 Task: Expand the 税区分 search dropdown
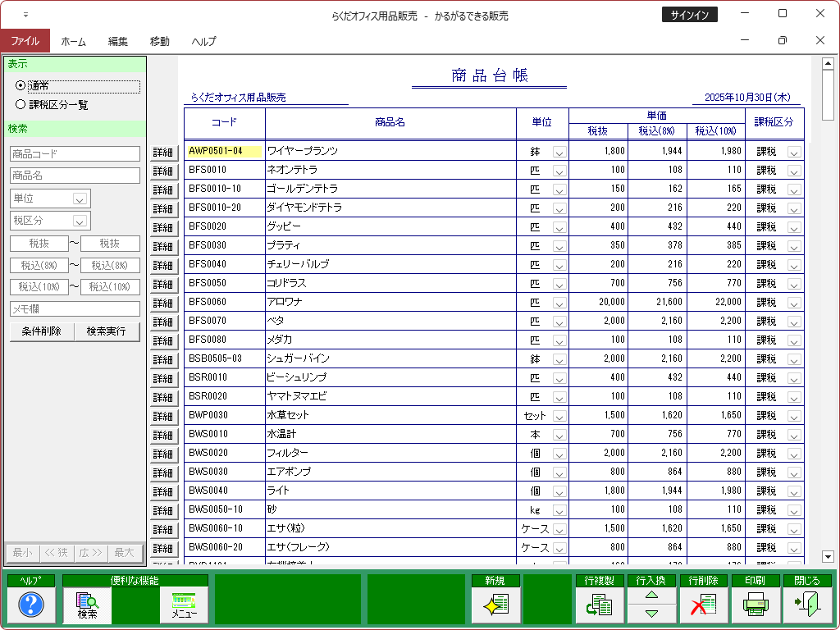[80, 221]
